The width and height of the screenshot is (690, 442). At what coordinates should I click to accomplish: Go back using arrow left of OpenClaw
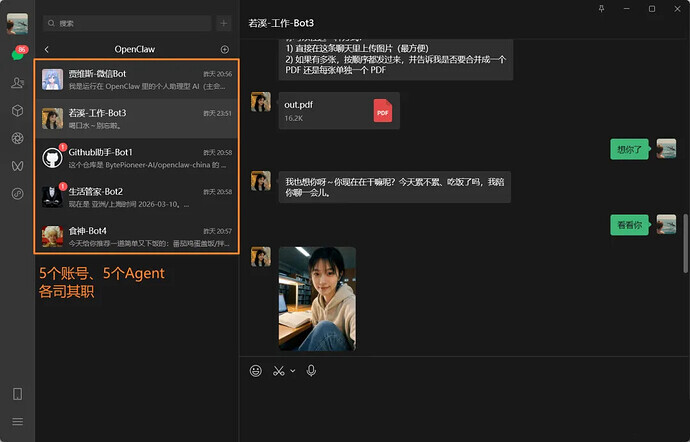47,49
